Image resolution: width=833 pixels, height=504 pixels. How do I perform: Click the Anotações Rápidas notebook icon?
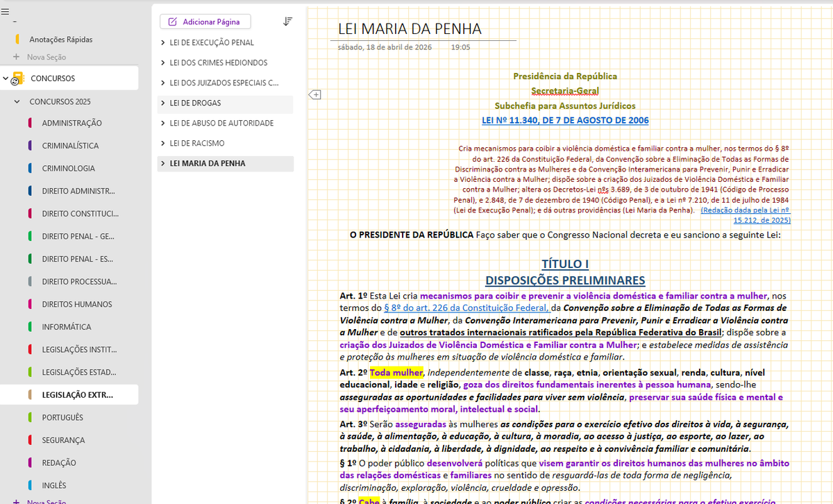point(17,40)
